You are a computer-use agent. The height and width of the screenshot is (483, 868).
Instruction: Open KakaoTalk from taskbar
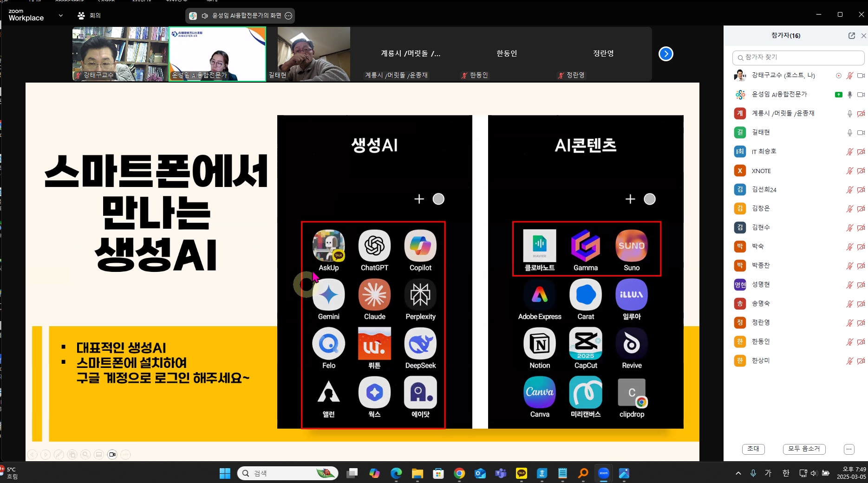click(522, 473)
